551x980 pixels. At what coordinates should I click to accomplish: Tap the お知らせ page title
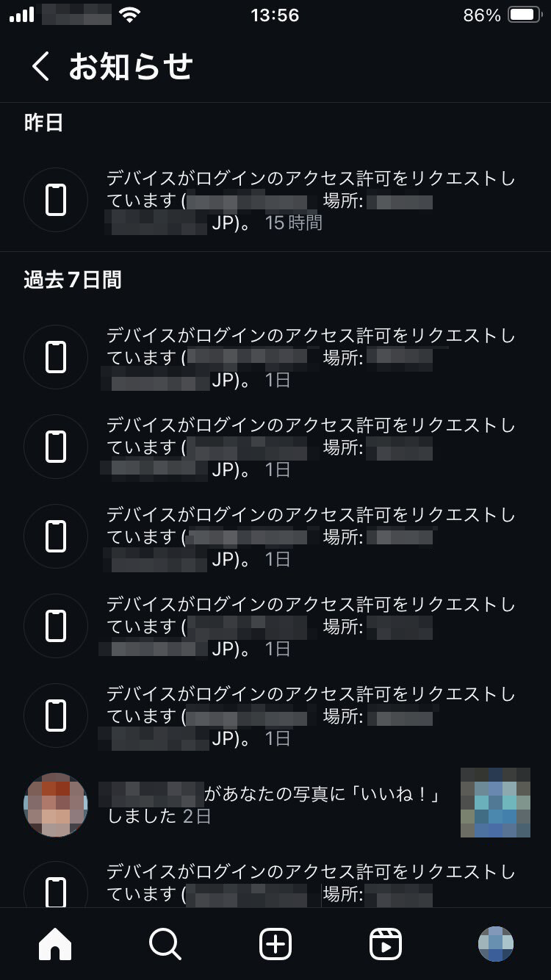(131, 66)
